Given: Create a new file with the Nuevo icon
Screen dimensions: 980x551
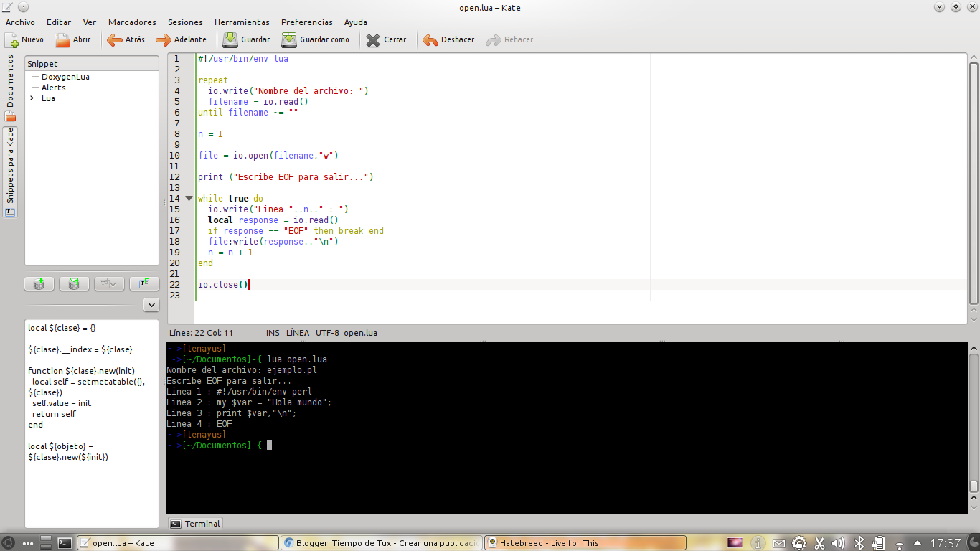Looking at the screenshot, I should pyautogui.click(x=25, y=39).
